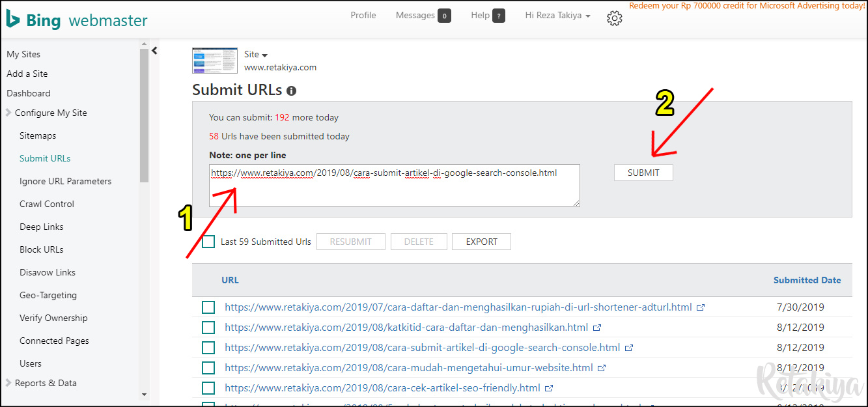The image size is (868, 407).
Task: Open the Hi Reza Takiya account menu
Action: [x=557, y=16]
